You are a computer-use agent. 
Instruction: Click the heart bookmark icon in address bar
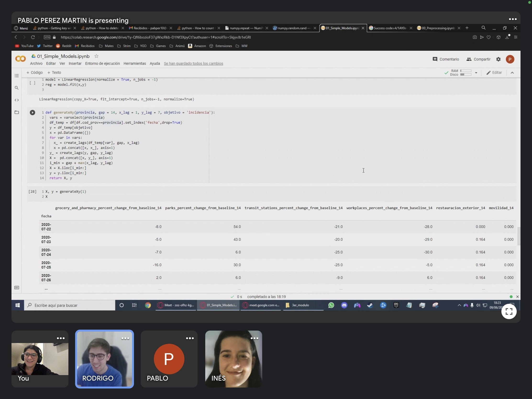(x=488, y=37)
